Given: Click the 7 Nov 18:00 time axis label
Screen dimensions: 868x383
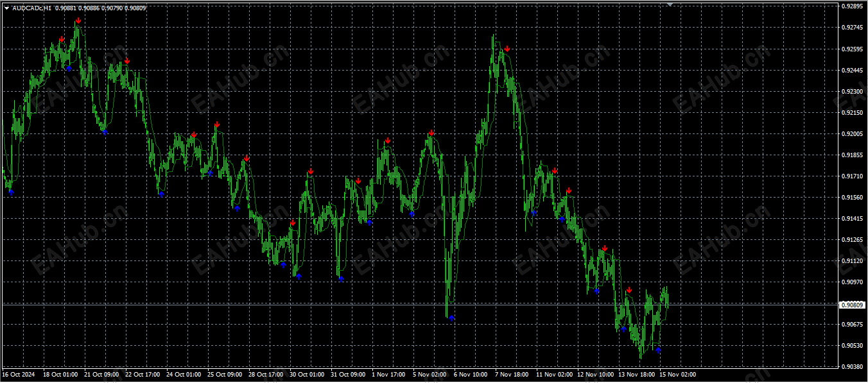Looking at the screenshot, I should coord(512,374).
